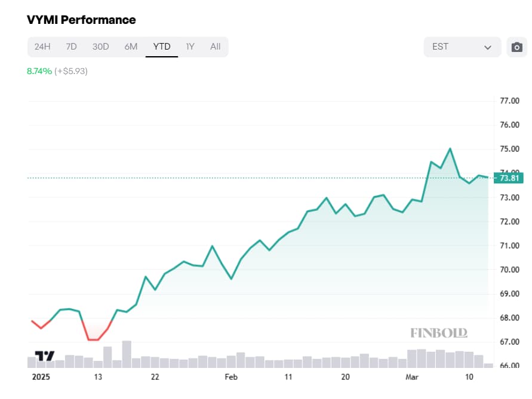Click the FINBOLD watermark on chart
This screenshot has width=532, height=399.
point(440,333)
